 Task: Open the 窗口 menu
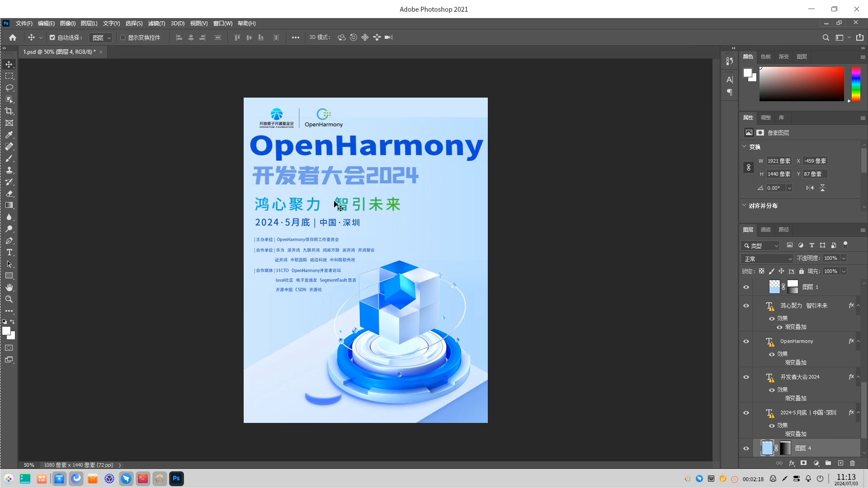click(x=222, y=23)
